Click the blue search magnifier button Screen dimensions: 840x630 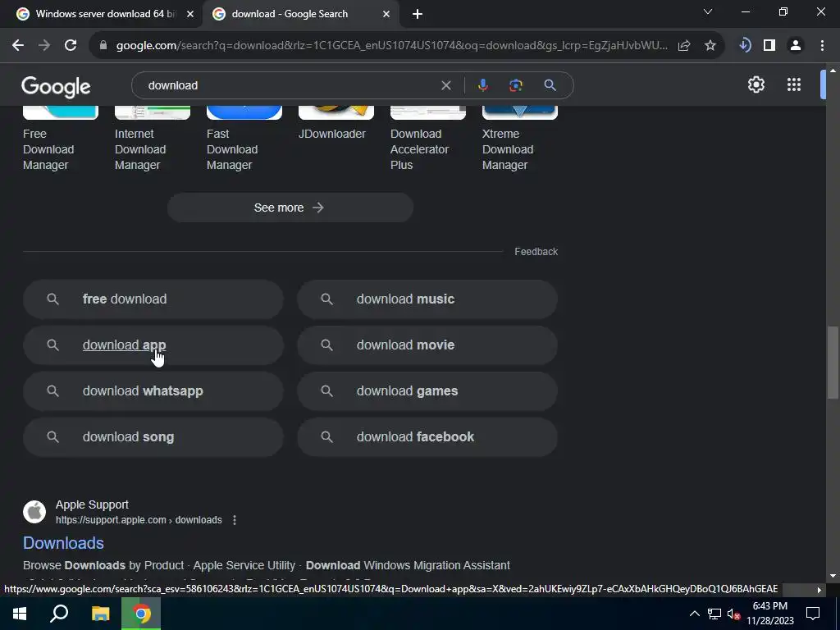[x=550, y=85]
